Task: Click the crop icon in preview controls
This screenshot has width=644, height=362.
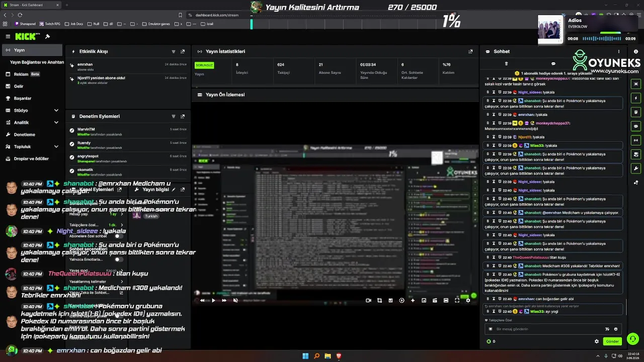Action: pyautogui.click(x=379, y=300)
